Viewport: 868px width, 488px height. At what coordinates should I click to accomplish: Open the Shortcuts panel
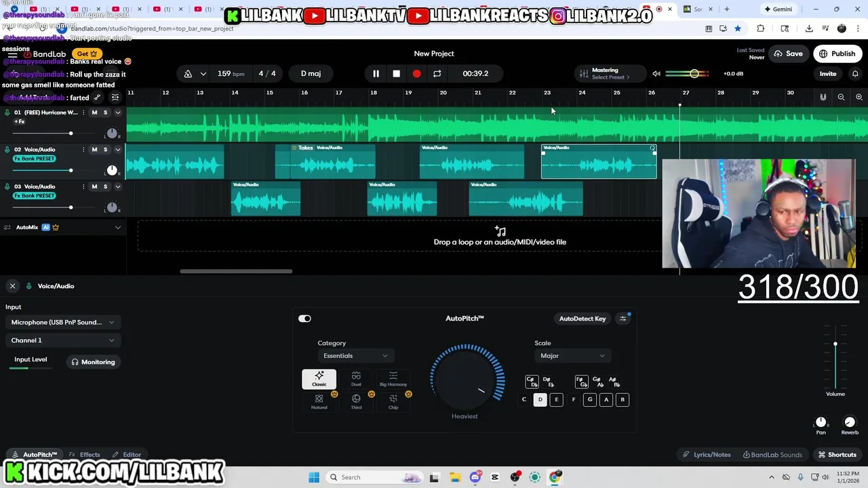[x=837, y=455]
